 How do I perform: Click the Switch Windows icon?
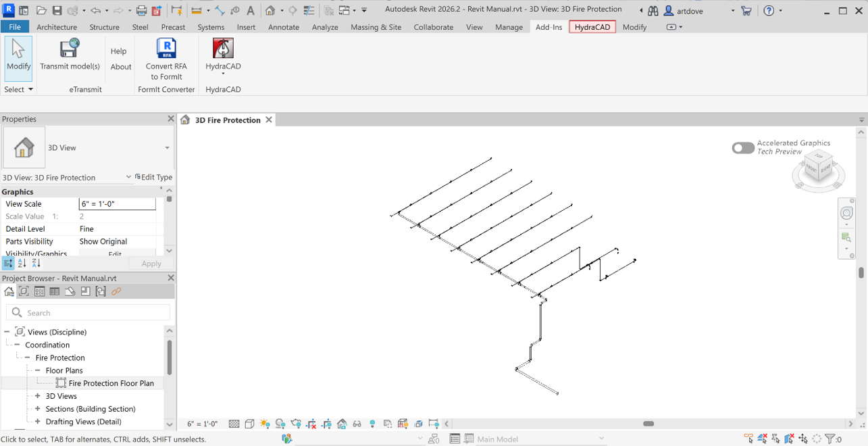345,10
